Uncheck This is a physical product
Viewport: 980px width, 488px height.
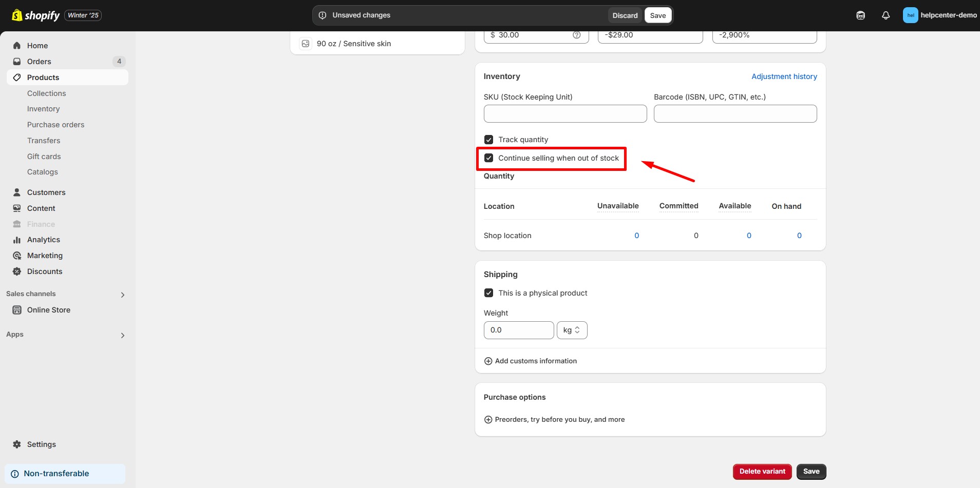[489, 293]
